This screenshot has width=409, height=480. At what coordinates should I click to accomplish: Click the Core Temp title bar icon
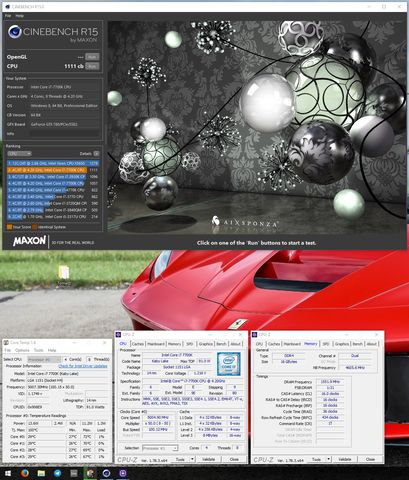coord(6,343)
